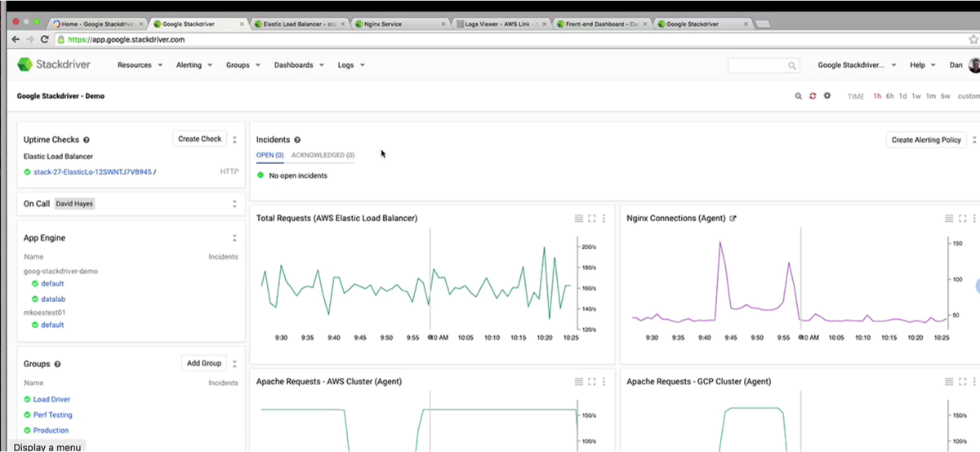The width and height of the screenshot is (980, 452).
Task: Click the Stackdriver logo
Action: [54, 64]
